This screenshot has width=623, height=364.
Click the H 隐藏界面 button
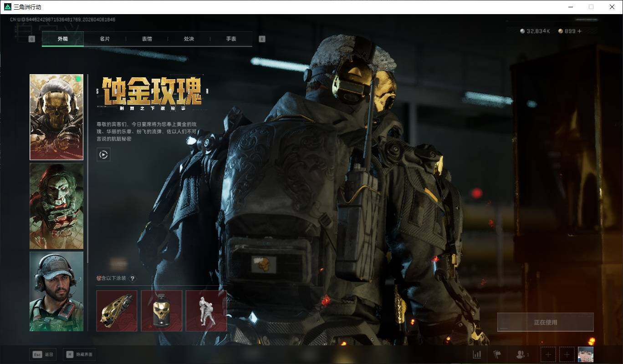[80, 354]
